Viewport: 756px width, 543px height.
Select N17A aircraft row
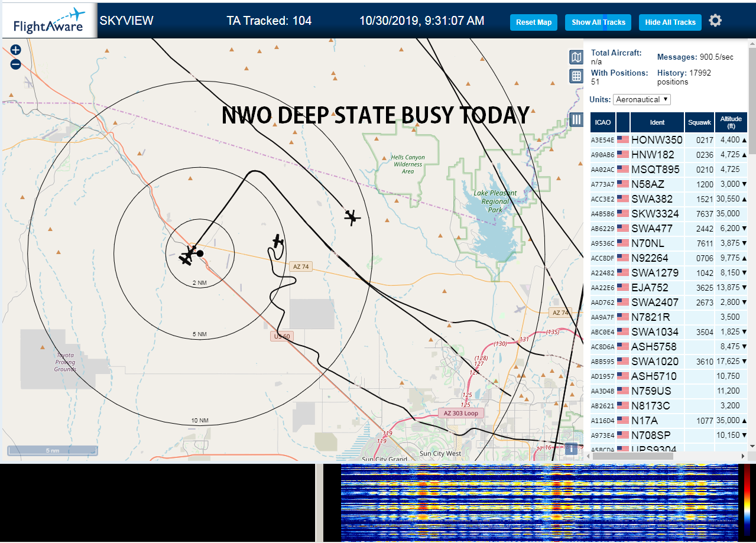coord(669,421)
